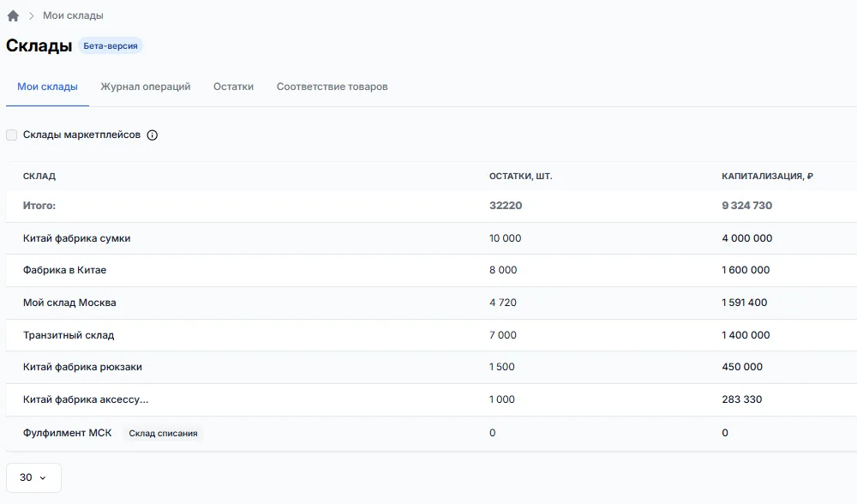Select stock value 10 000
This screenshot has width=857, height=504.
(x=505, y=238)
